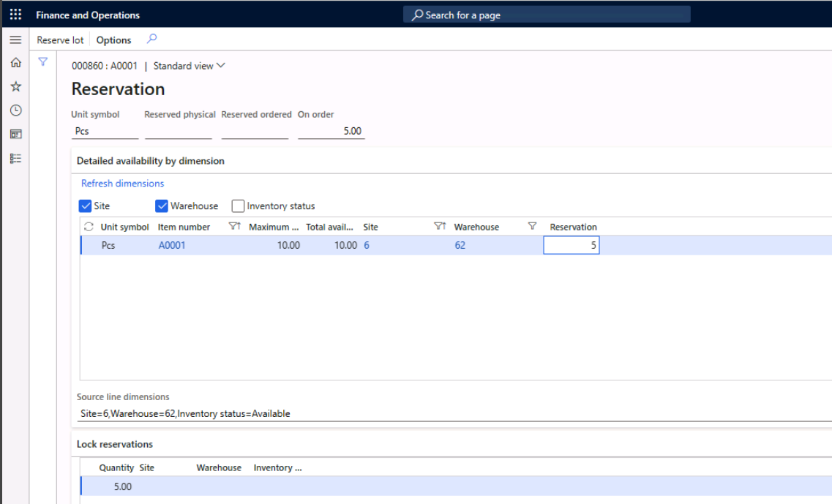
Task: Refresh the grid with the circular arrow icon
Action: coord(88,227)
